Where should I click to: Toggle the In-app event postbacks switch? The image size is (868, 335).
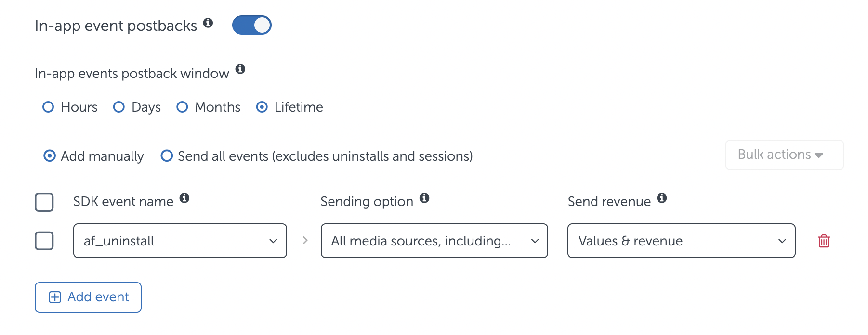(252, 25)
